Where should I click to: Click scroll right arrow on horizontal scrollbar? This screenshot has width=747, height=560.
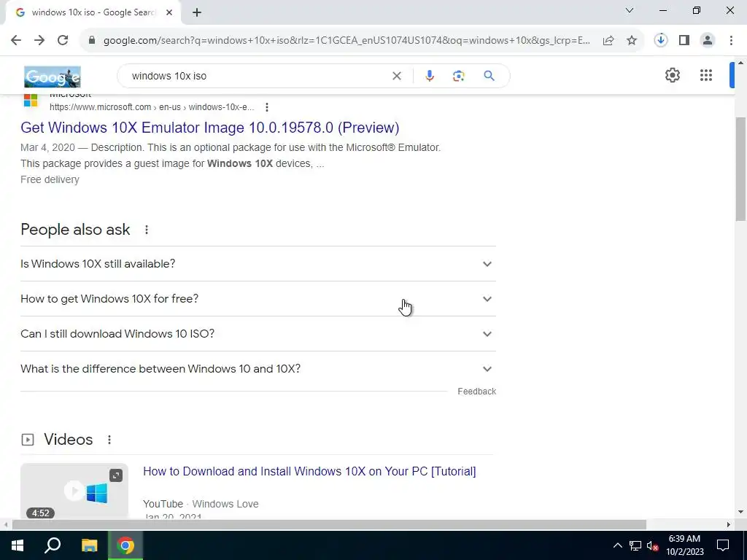click(729, 525)
